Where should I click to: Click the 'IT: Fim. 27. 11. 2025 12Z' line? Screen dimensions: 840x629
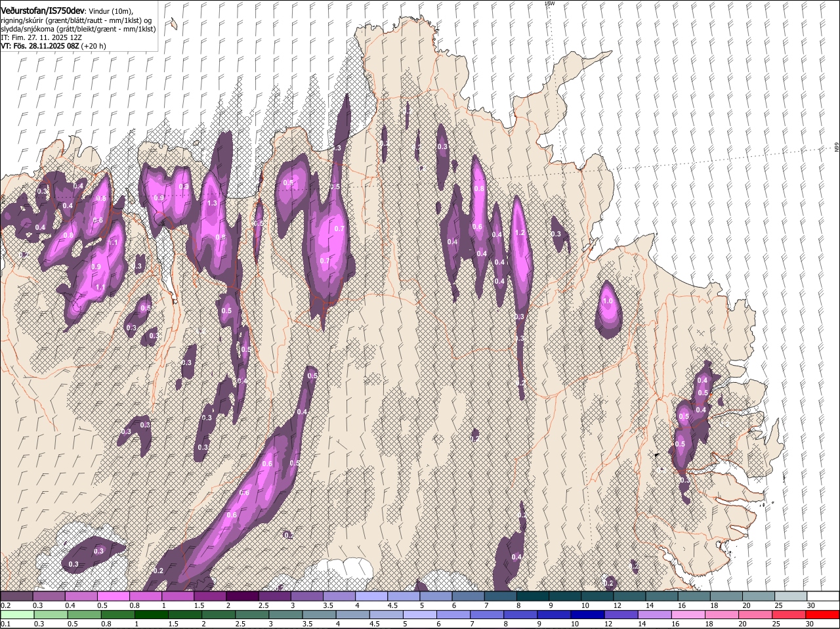(x=41, y=37)
